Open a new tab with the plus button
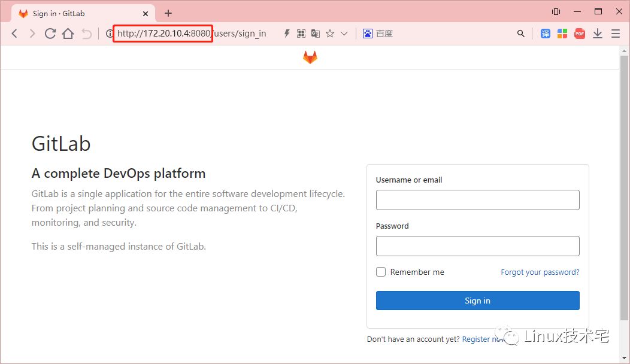The width and height of the screenshot is (630, 364). coord(168,13)
